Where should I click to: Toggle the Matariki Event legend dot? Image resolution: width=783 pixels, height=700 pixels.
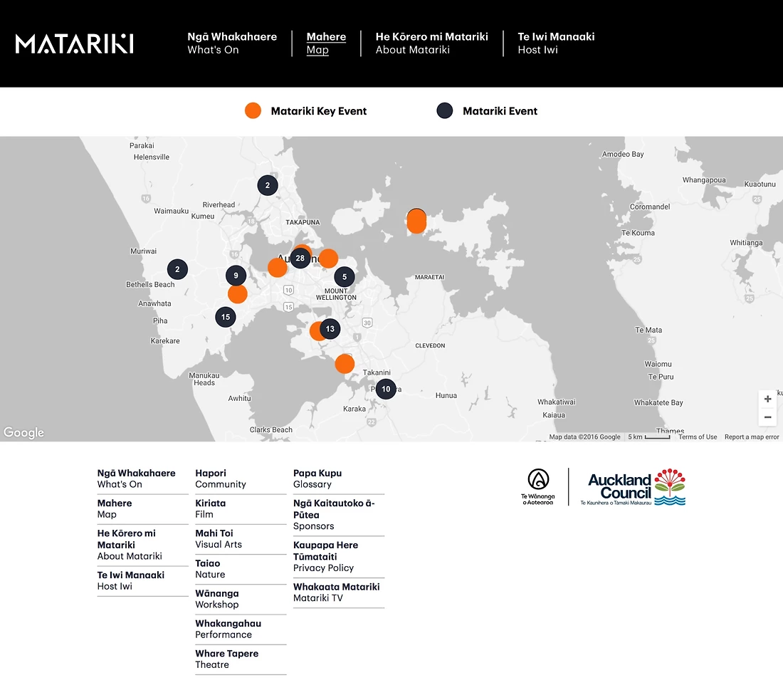coord(444,110)
